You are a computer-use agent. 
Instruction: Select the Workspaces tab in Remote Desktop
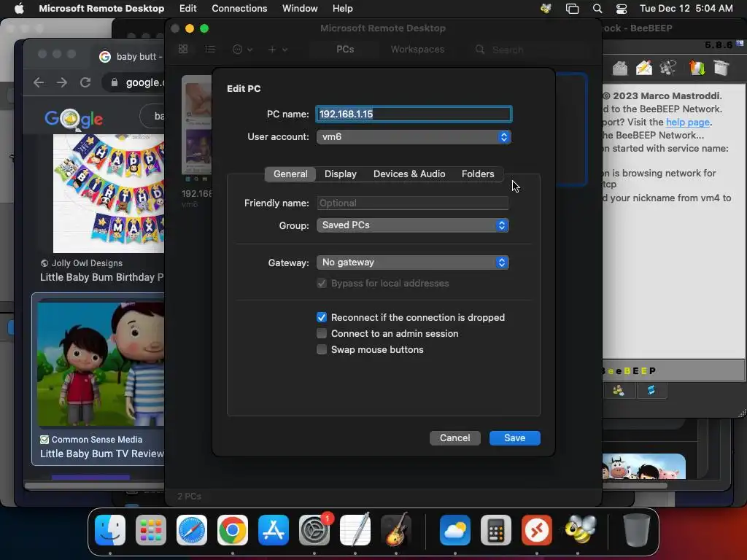[x=417, y=49]
